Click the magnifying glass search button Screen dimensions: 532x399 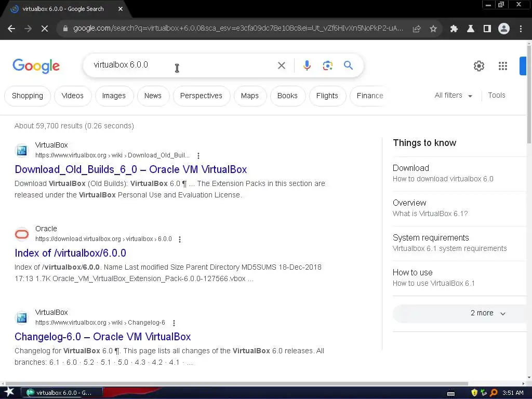349,65
